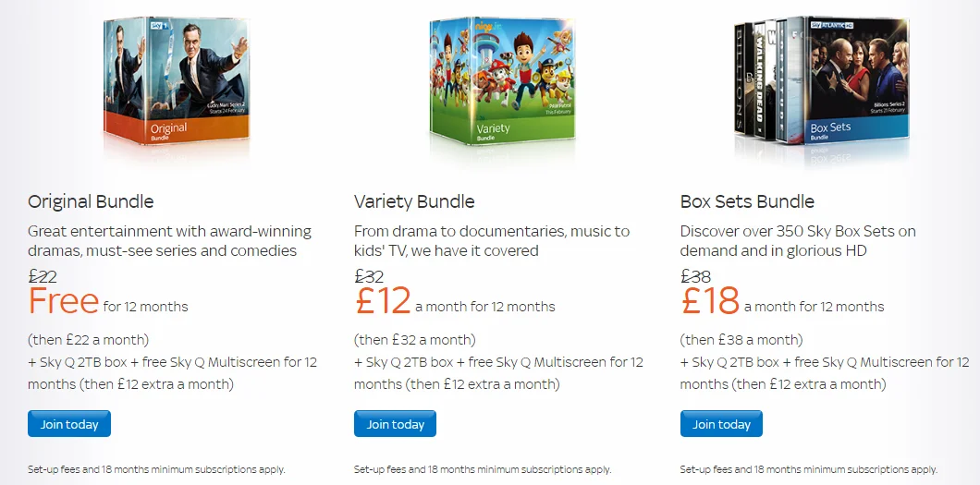The image size is (980, 485).
Task: Click Join today under Original Bundle
Action: tap(68, 424)
